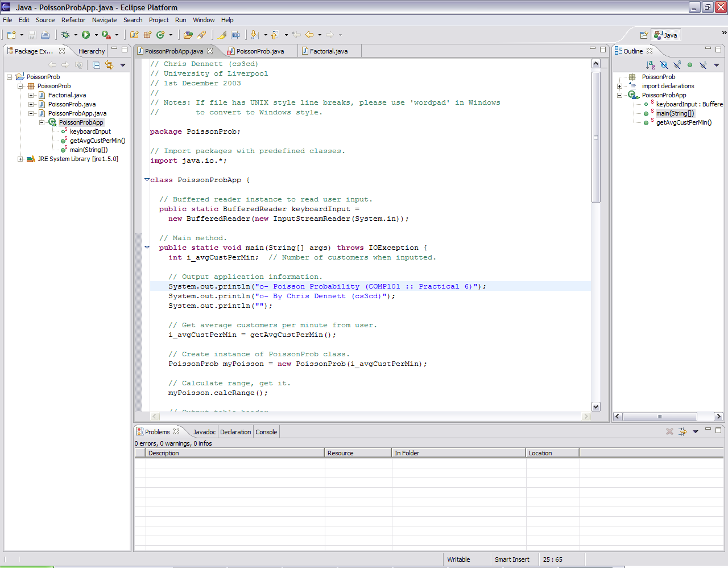Click the Last Edit Location arrow
This screenshot has height=568, width=728.
296,35
